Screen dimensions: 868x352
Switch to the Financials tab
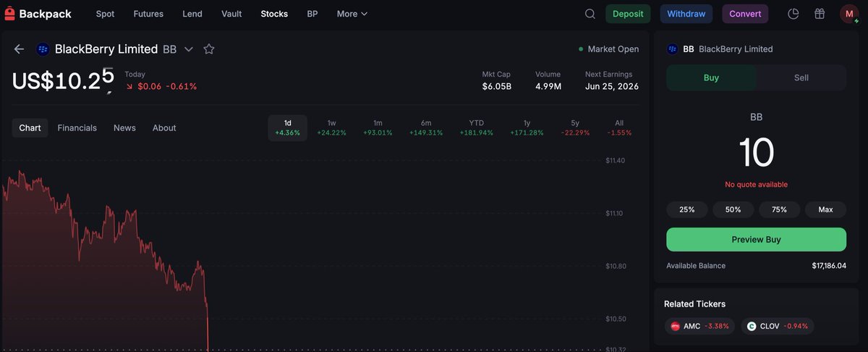pyautogui.click(x=77, y=127)
